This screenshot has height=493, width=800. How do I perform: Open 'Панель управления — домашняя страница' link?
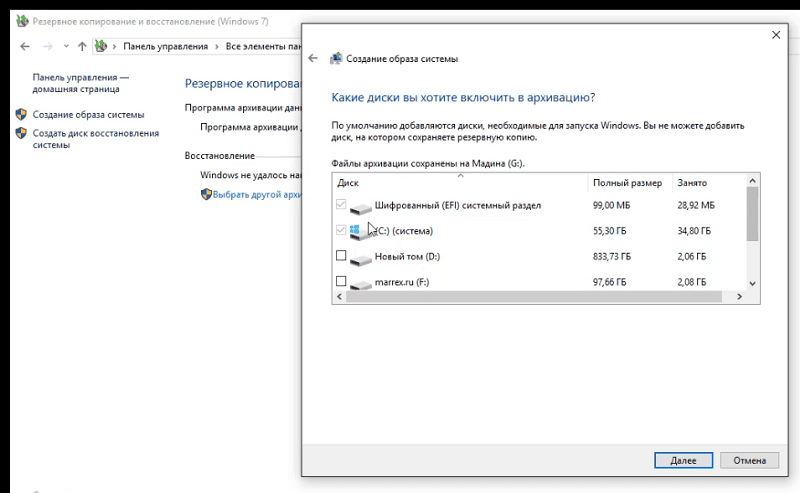click(81, 83)
